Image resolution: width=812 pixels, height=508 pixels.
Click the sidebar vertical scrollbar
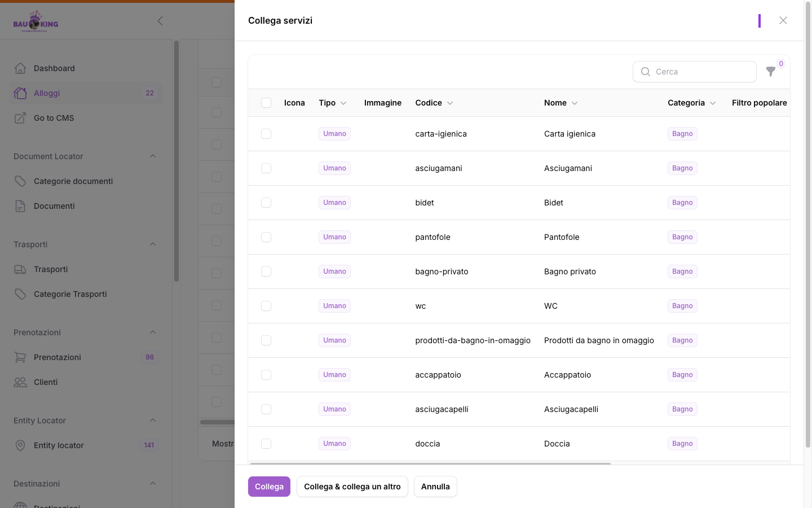coord(176,161)
